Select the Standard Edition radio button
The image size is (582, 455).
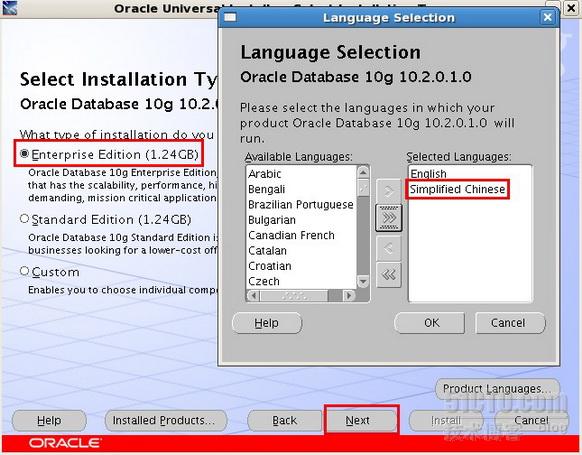(x=24, y=219)
